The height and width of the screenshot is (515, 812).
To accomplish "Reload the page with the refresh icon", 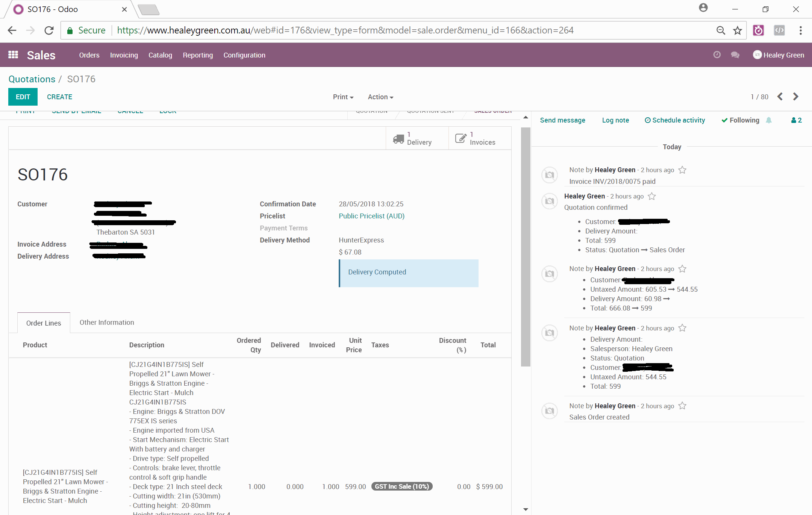I will (x=49, y=30).
